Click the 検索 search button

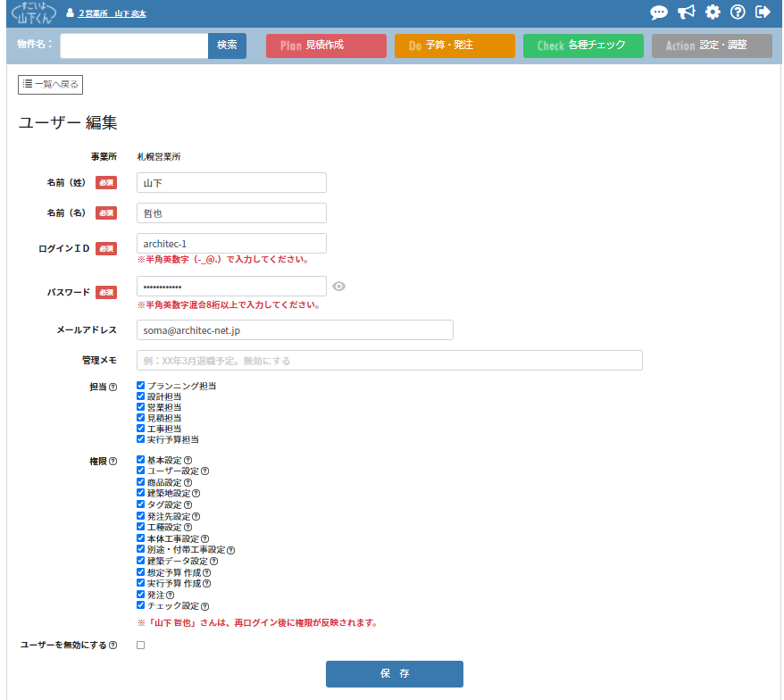[x=227, y=46]
